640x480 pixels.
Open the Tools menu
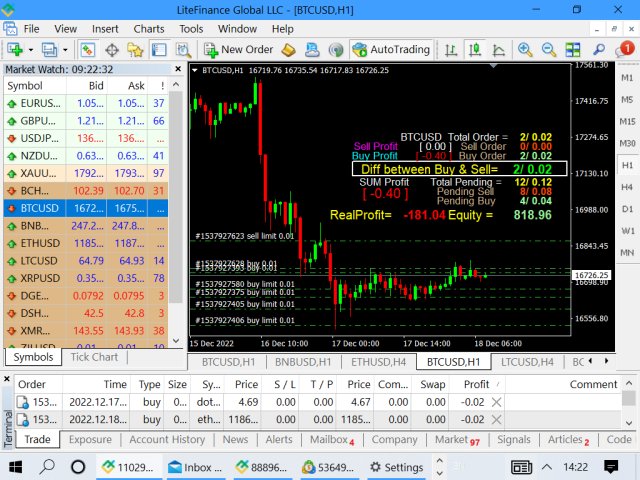pos(191,29)
